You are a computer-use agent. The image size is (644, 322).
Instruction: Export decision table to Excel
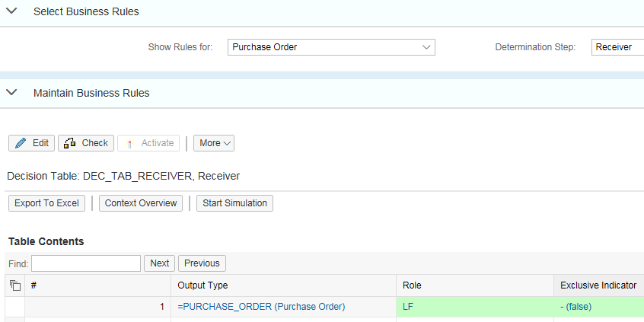47,203
